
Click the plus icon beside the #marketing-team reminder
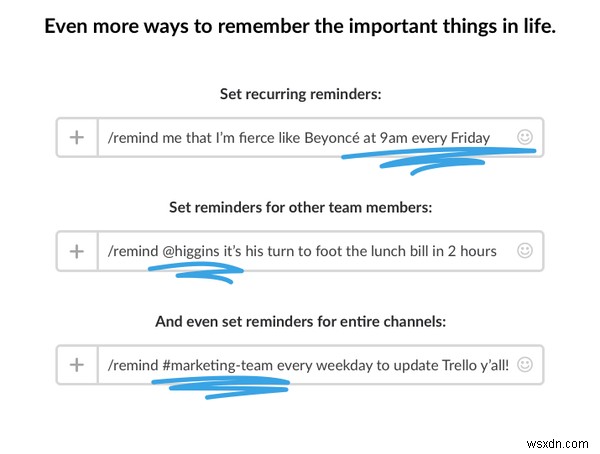[x=77, y=365]
